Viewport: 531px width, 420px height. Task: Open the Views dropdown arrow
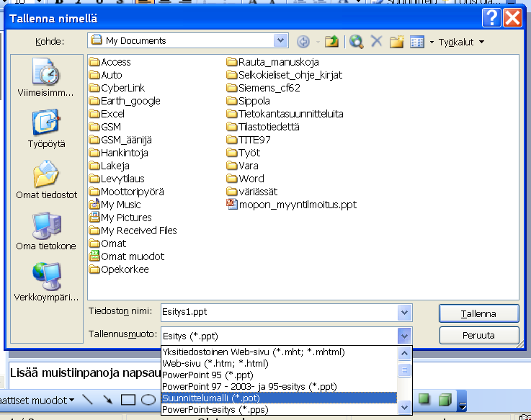pyautogui.click(x=432, y=43)
